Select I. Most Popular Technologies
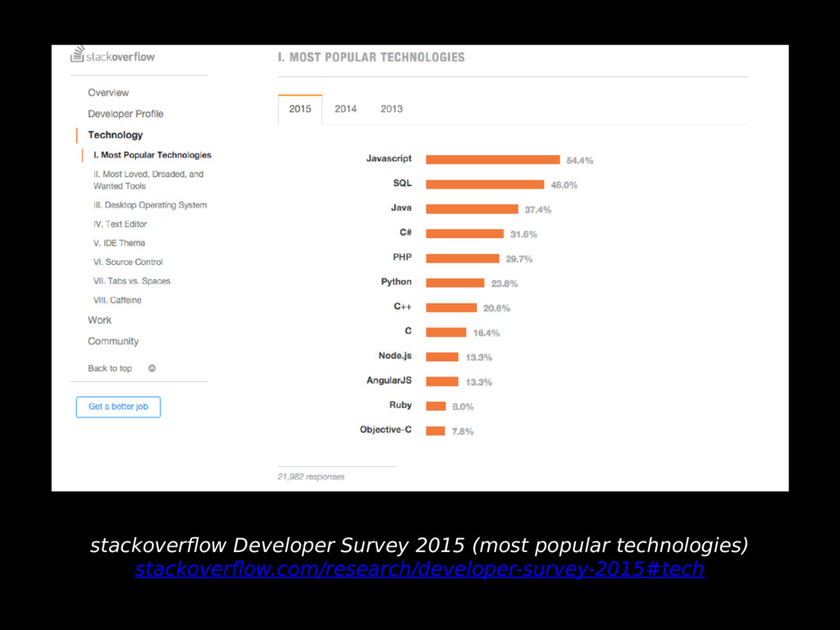840x630 pixels. (152, 155)
